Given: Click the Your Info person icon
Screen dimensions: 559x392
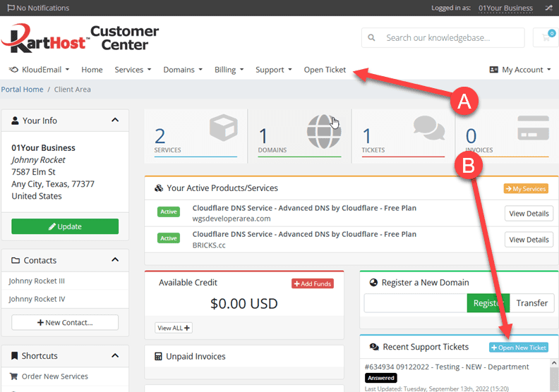Looking at the screenshot, I should (15, 121).
